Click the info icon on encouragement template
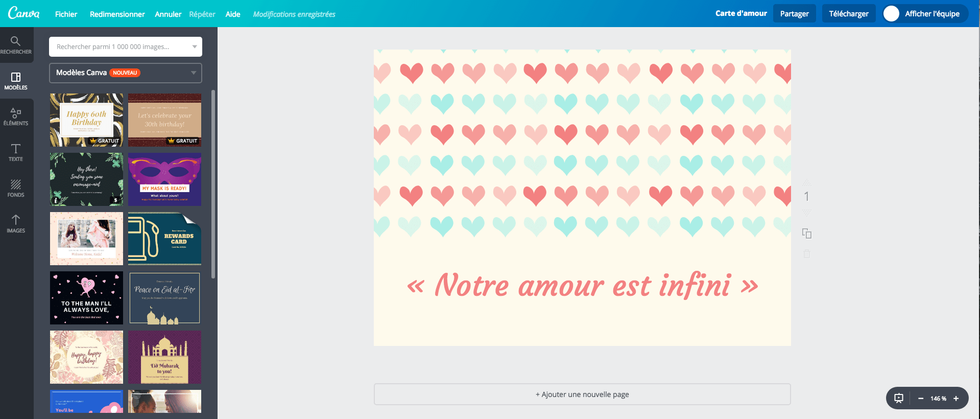Screen dimensions: 980x419 click(55, 200)
